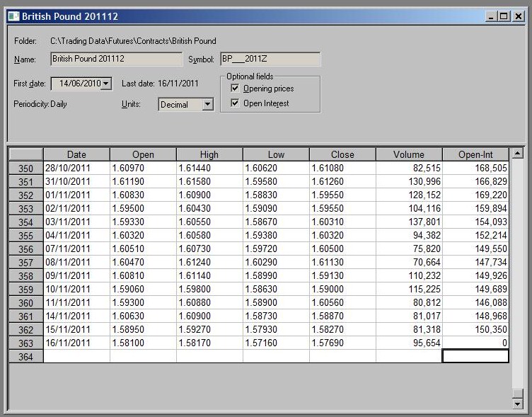Click the scrollbar down arrow
532x417 pixels.
tap(518, 404)
